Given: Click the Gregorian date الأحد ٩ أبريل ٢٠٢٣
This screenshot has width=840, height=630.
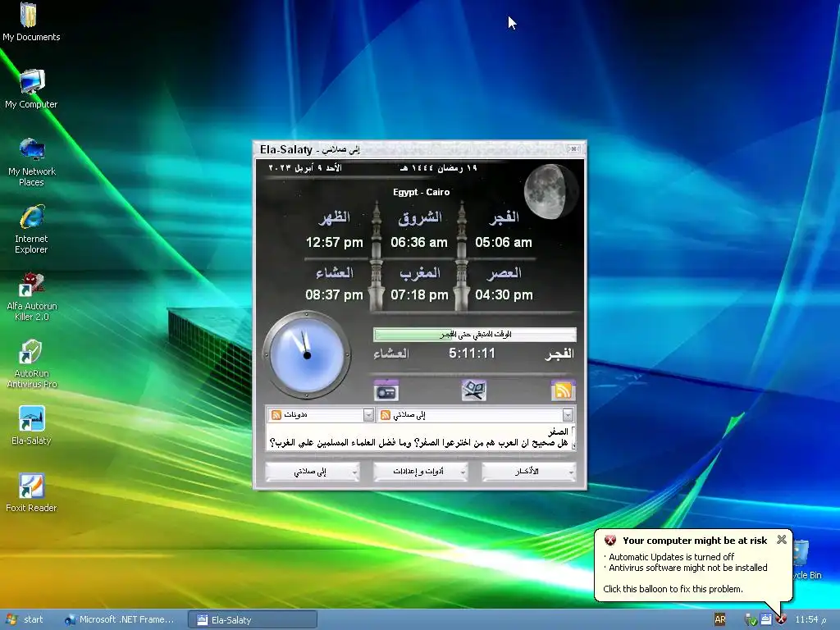Looking at the screenshot, I should click(x=305, y=168).
